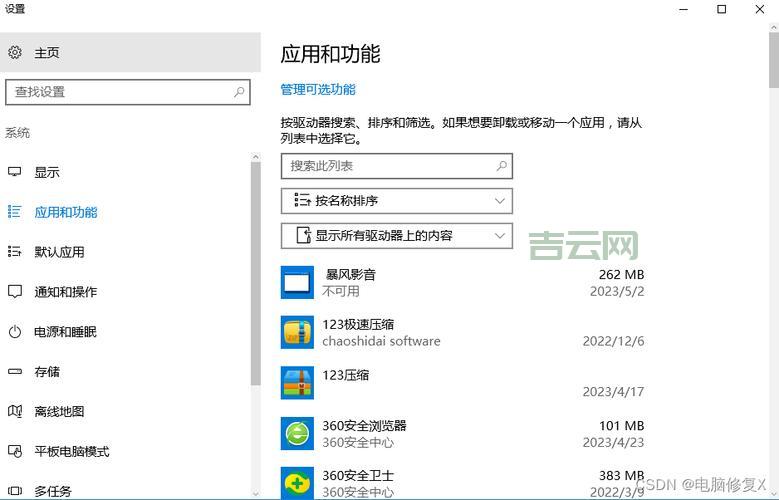Click the 123压缩 app icon
This screenshot has width=779, height=500.
[x=297, y=383]
